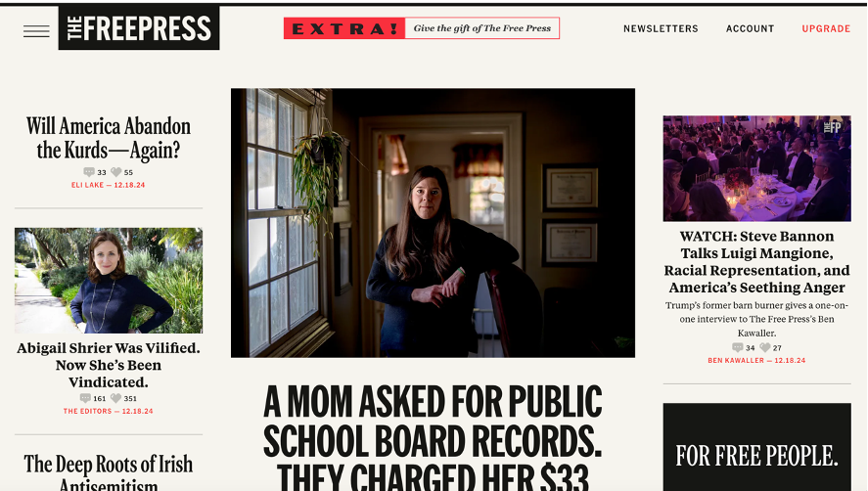
Task: Open the Steve Bannon gala video thumbnail
Action: coord(756,168)
